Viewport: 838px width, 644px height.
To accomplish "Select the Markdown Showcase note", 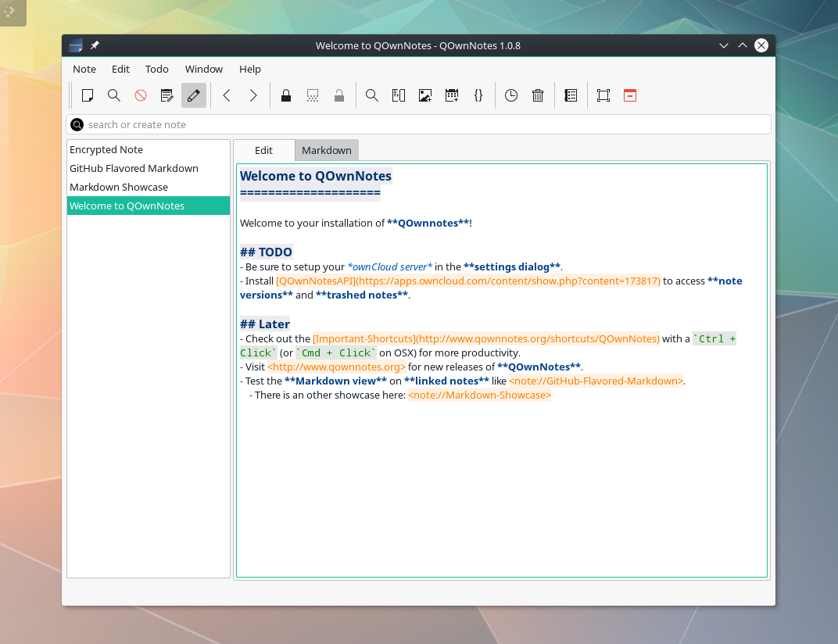I will (x=149, y=187).
